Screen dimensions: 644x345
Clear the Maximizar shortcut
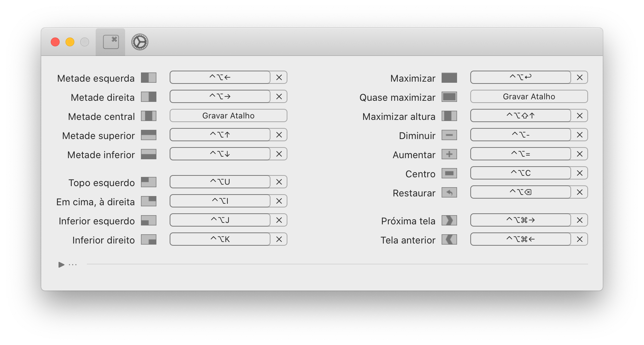click(580, 78)
